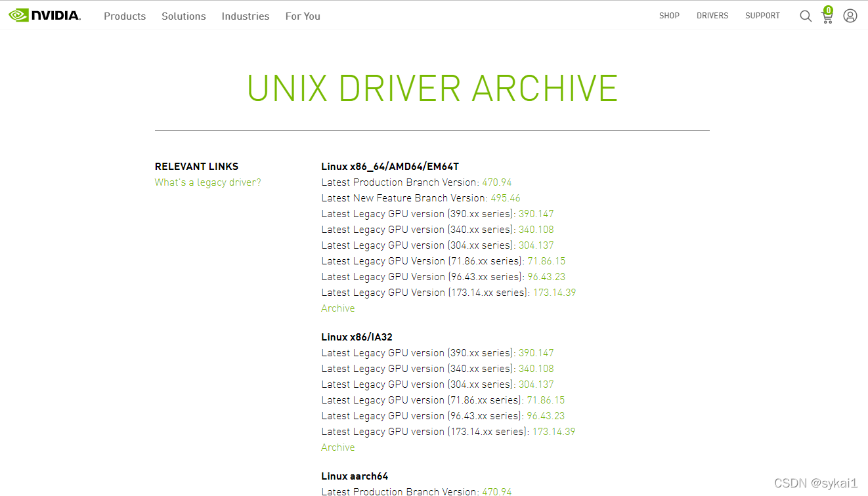Open "What's a legacy driver?" link

coord(207,182)
